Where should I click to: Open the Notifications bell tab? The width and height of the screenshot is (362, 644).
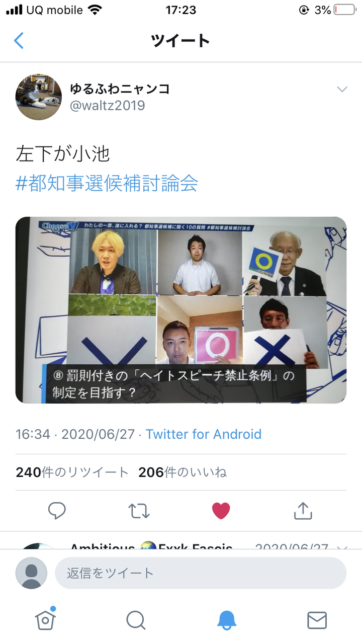[226, 620]
